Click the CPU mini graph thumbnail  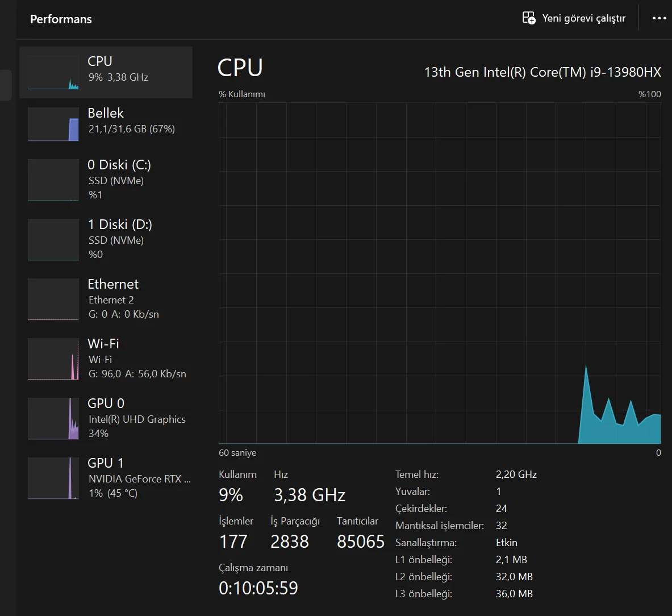coord(53,72)
